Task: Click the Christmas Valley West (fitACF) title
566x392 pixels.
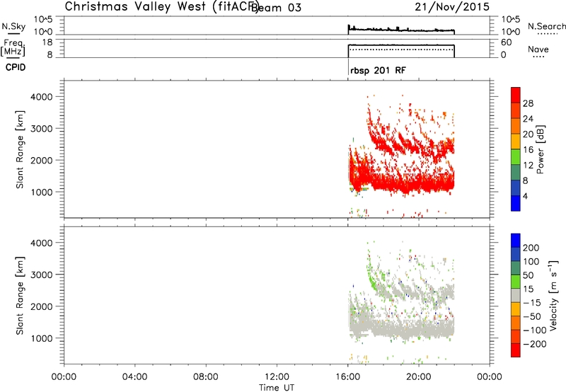Action: click(x=161, y=6)
